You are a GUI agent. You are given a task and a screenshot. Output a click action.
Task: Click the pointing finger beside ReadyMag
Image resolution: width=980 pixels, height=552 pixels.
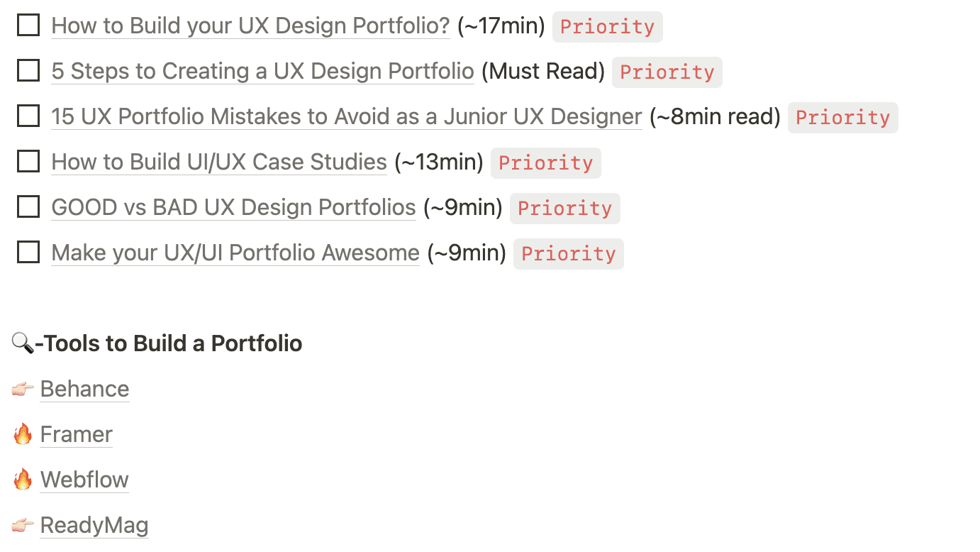[x=22, y=524]
